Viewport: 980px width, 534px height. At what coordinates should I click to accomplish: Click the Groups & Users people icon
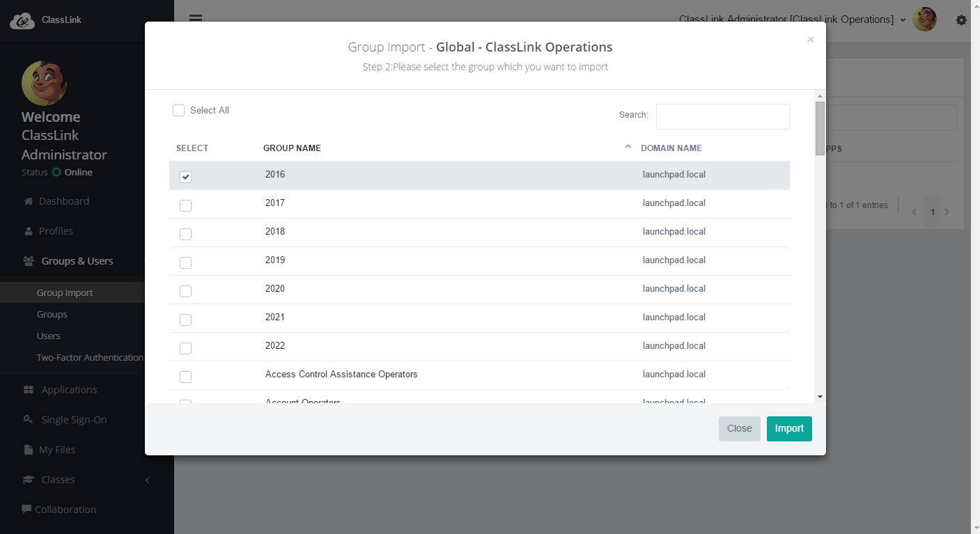pos(29,261)
